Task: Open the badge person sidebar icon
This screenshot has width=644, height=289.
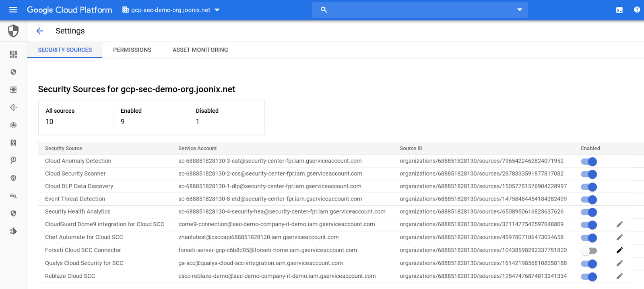Action: click(13, 143)
